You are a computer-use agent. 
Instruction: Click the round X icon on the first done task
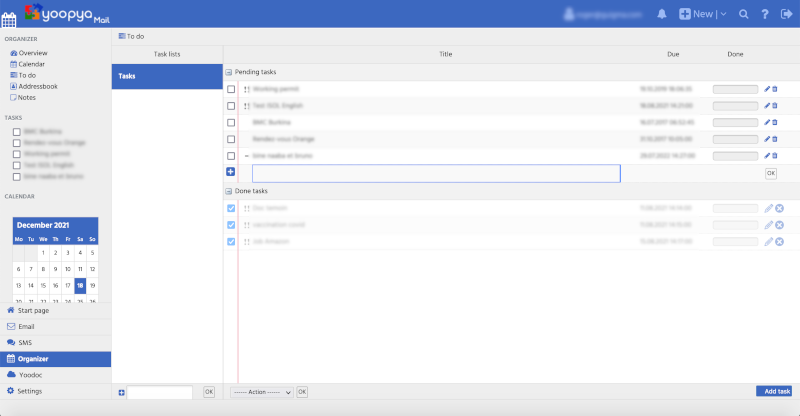pos(779,208)
